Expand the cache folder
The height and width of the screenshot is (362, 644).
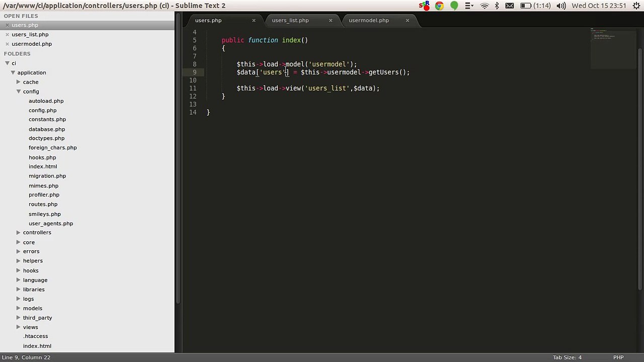click(x=19, y=82)
